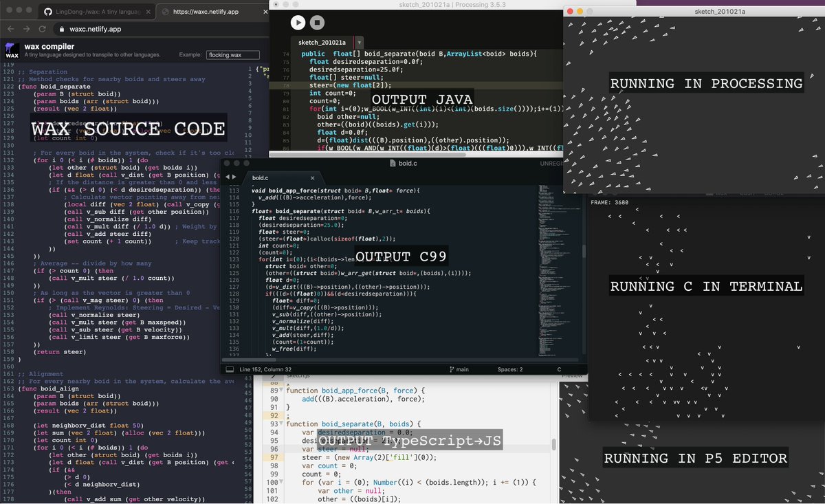Click Sublime's previous tab arrow
The height and width of the screenshot is (504, 825).
(228, 177)
